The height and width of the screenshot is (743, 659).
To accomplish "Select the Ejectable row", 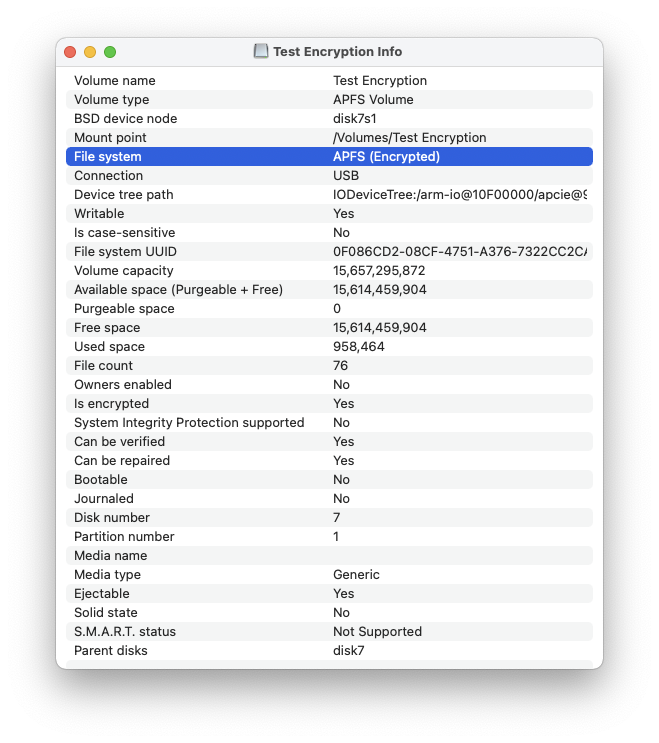I will click(329, 594).
